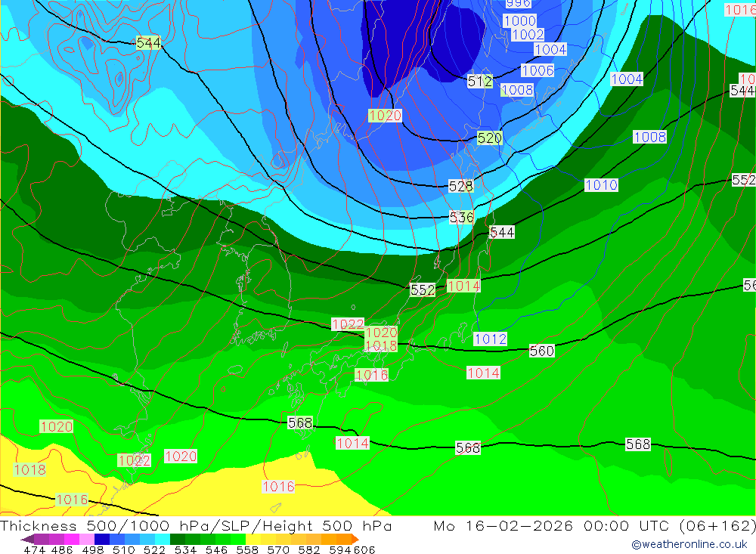
Task: Click the map title Thickness 500/1000 hPa/SLP/Height
Action: [x=196, y=526]
